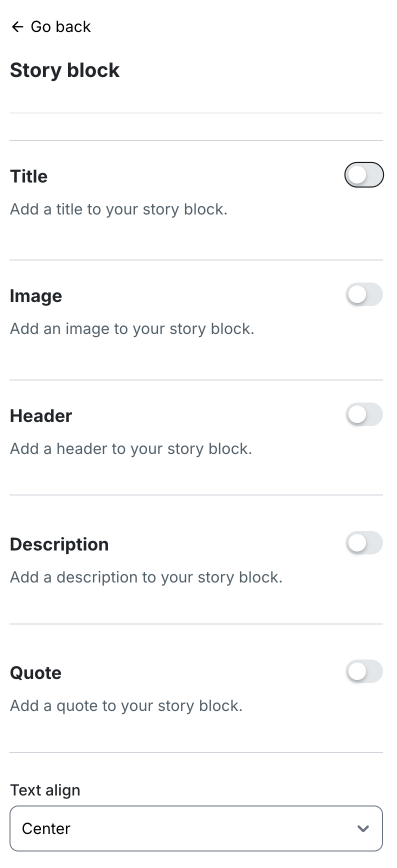Turn on the Image toggle

pyautogui.click(x=363, y=294)
